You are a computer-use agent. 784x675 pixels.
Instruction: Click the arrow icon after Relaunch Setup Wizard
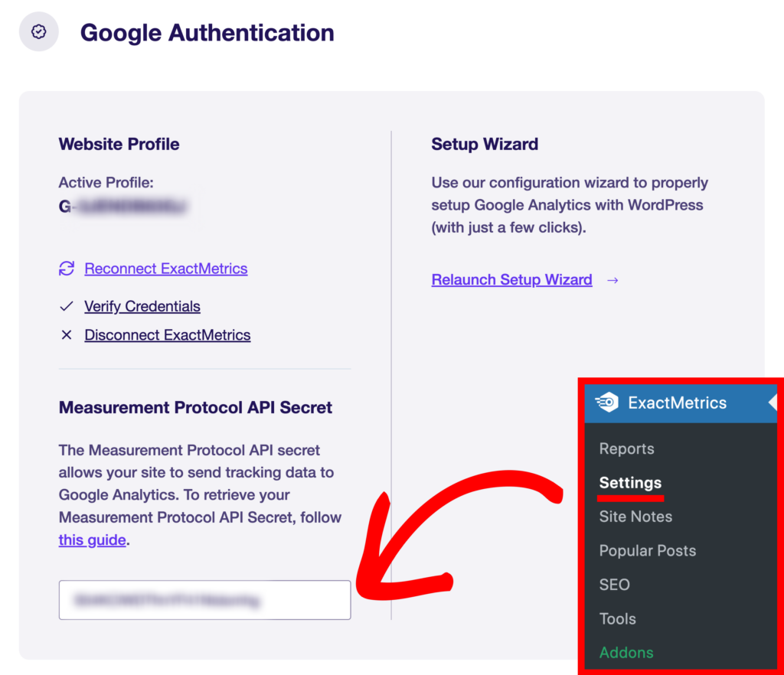pos(612,280)
